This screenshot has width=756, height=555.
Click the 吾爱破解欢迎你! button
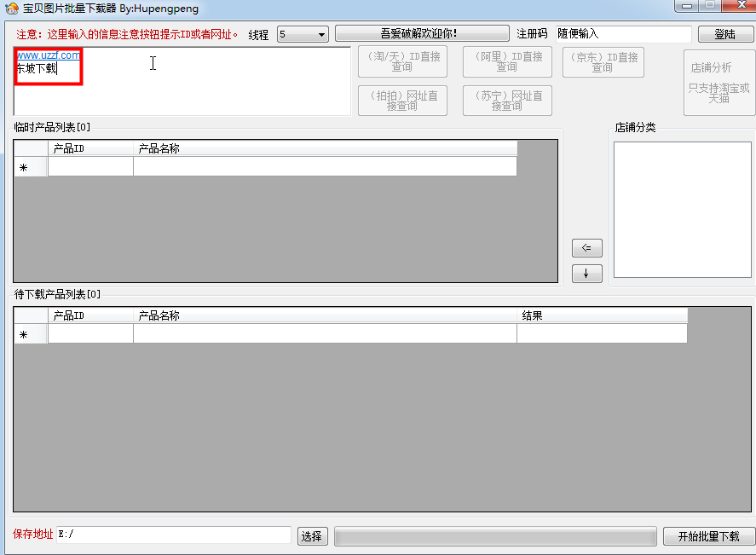(422, 33)
